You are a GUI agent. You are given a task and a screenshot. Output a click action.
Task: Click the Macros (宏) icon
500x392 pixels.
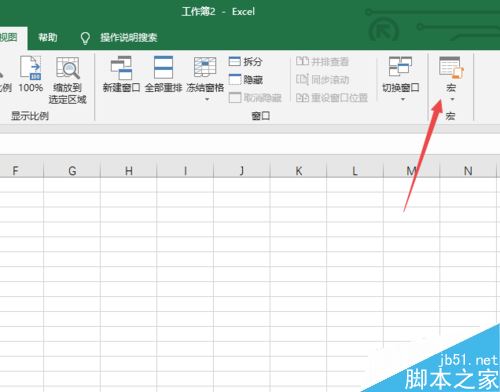pyautogui.click(x=451, y=68)
